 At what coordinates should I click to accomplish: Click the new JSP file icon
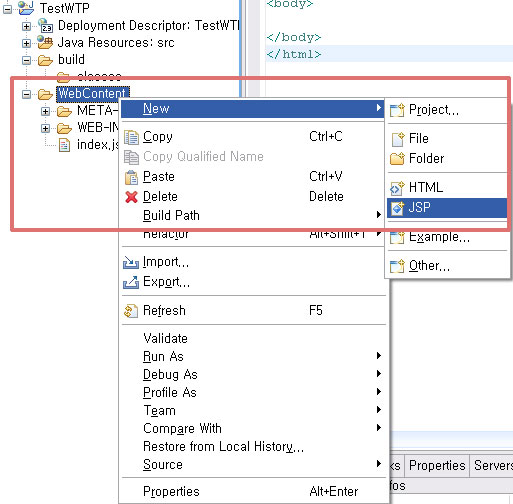coord(397,208)
